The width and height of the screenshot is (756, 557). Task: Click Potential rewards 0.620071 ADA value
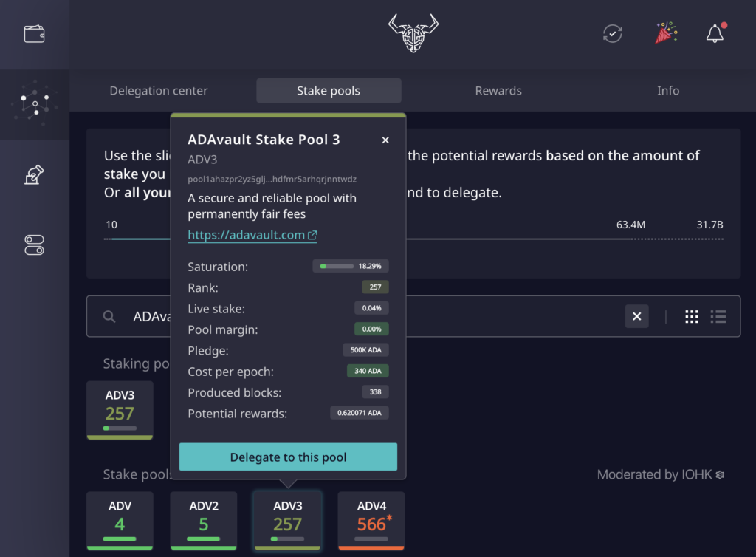360,413
